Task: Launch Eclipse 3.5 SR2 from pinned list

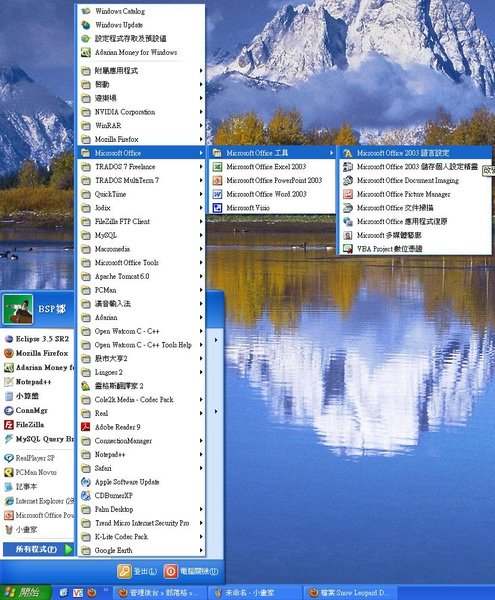Action: click(x=37, y=339)
